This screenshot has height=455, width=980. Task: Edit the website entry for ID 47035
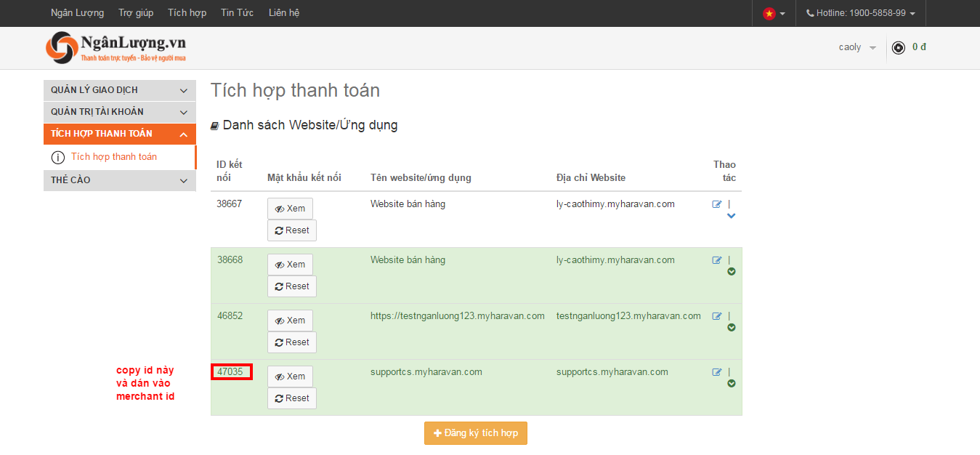tap(717, 372)
